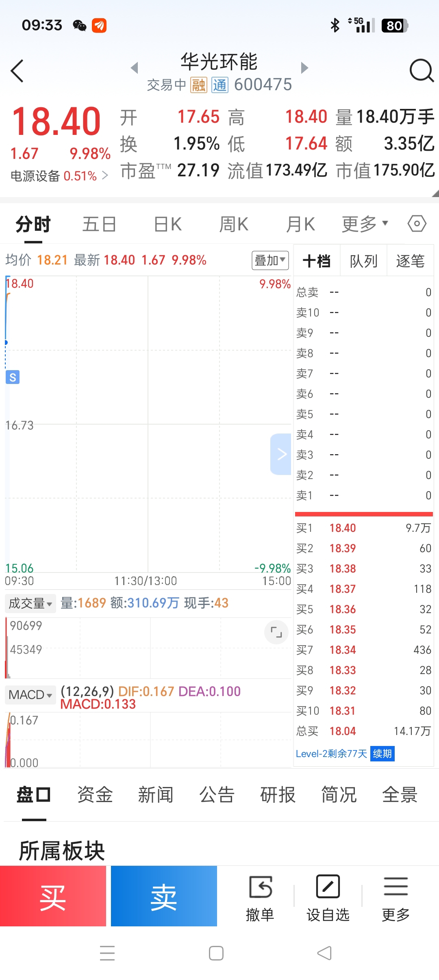Tap the volume bar chart

148,648
